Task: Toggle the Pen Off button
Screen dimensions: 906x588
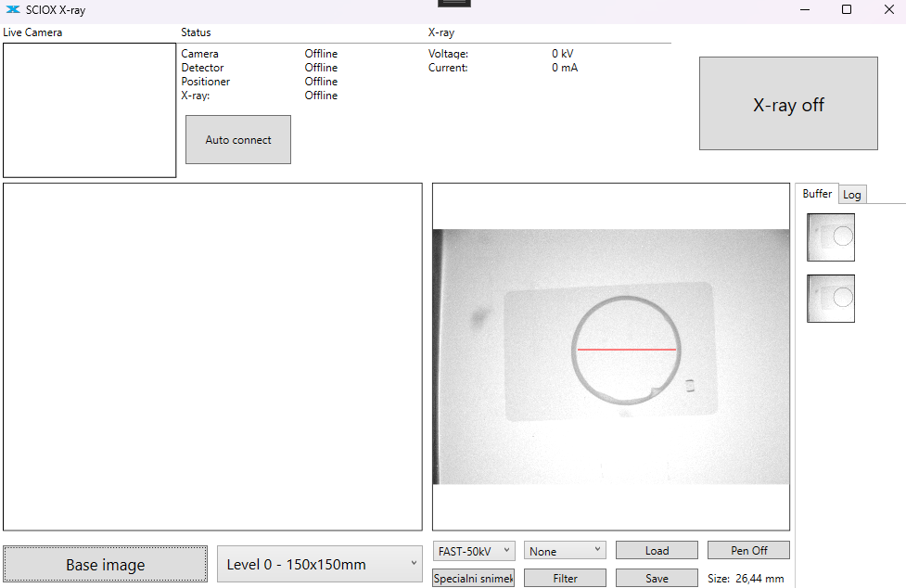Action: pos(748,551)
